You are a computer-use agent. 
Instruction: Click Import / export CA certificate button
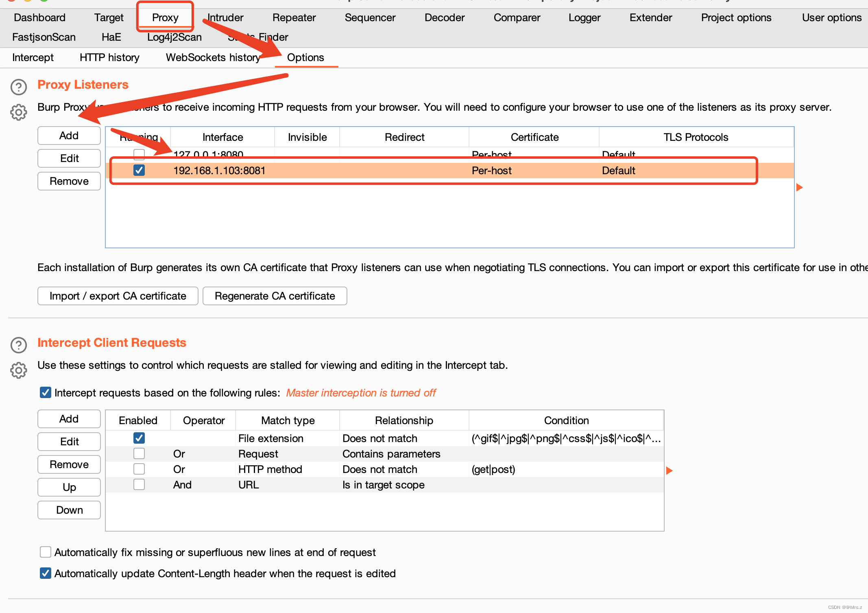click(118, 296)
